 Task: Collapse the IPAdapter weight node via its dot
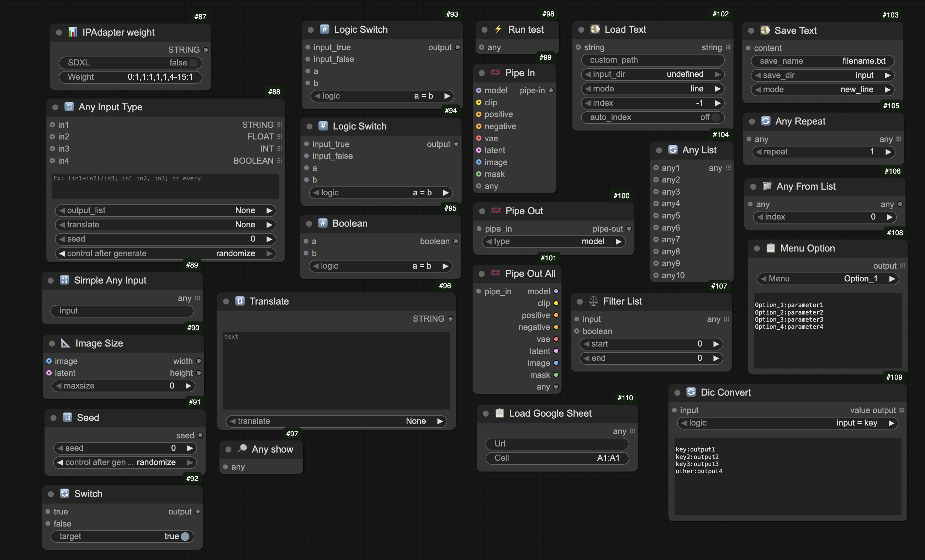pyautogui.click(x=59, y=32)
